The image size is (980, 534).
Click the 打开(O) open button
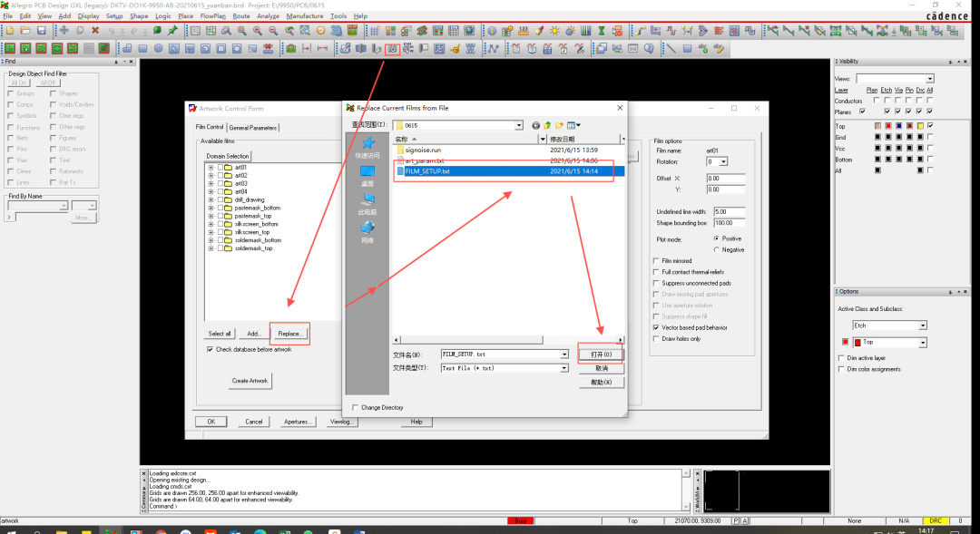click(602, 354)
